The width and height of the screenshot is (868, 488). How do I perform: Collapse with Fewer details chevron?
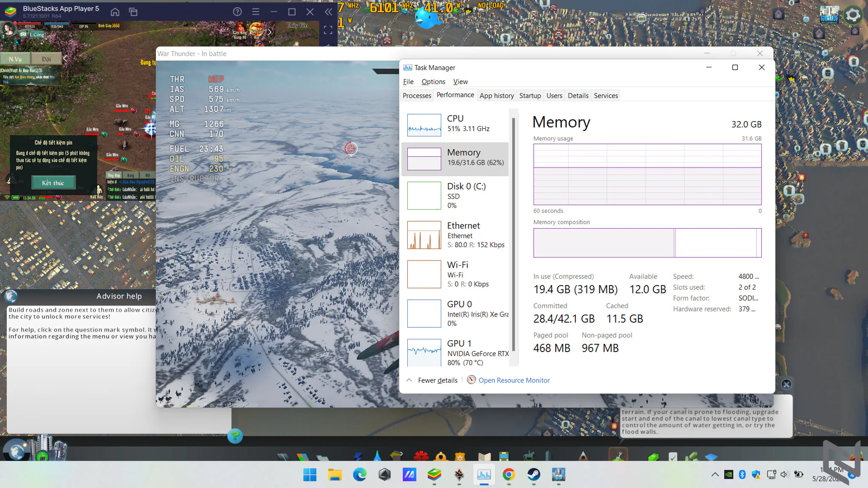409,380
